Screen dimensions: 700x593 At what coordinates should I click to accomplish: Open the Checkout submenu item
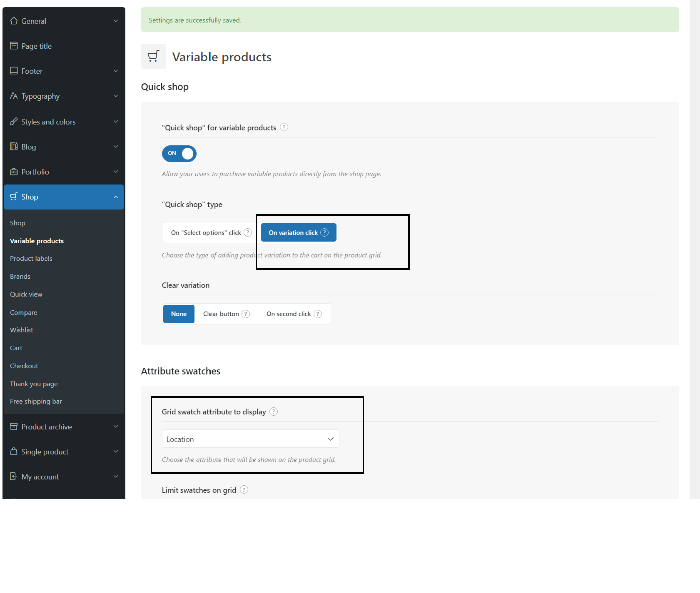24,365
